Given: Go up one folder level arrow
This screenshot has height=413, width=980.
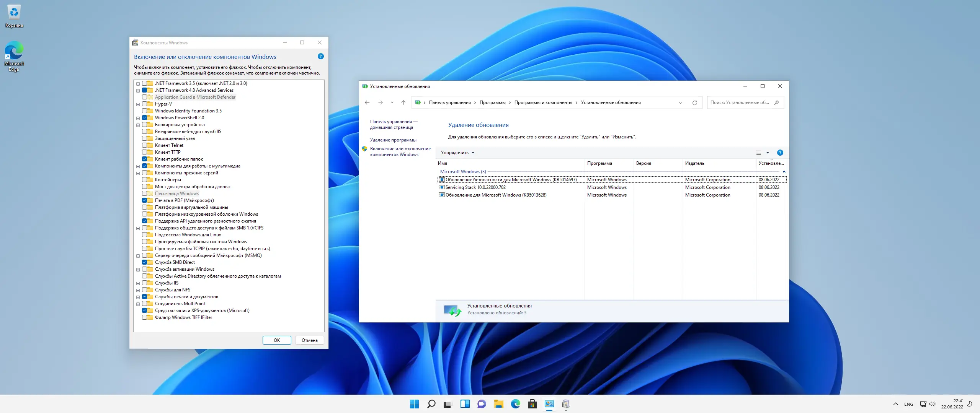Looking at the screenshot, I should click(403, 102).
